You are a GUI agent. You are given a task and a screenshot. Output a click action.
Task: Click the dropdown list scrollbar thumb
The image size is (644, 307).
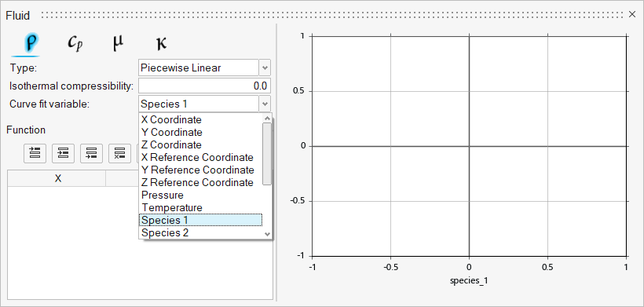(x=267, y=154)
